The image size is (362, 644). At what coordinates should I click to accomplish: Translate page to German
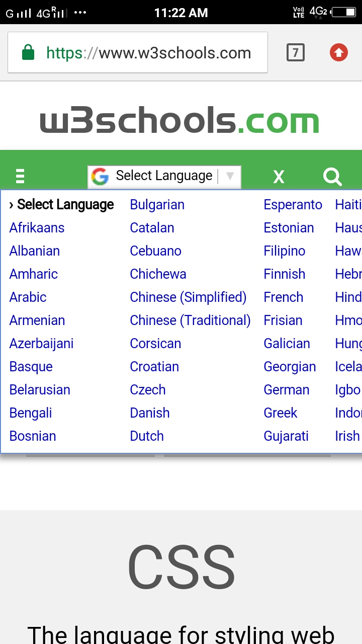point(287,390)
